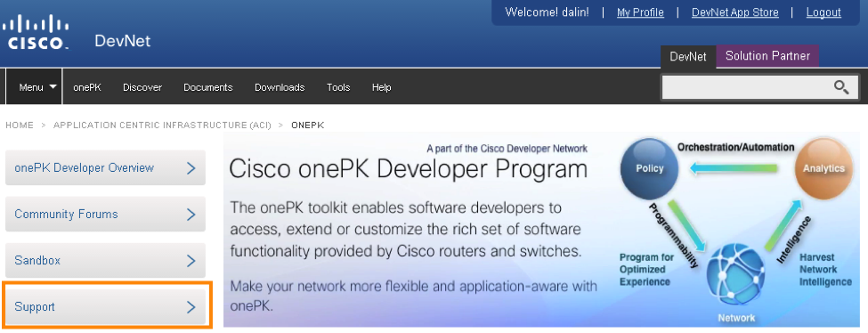Viewport: 868px width, 333px height.
Task: Open the Discover menu item
Action: [142, 87]
